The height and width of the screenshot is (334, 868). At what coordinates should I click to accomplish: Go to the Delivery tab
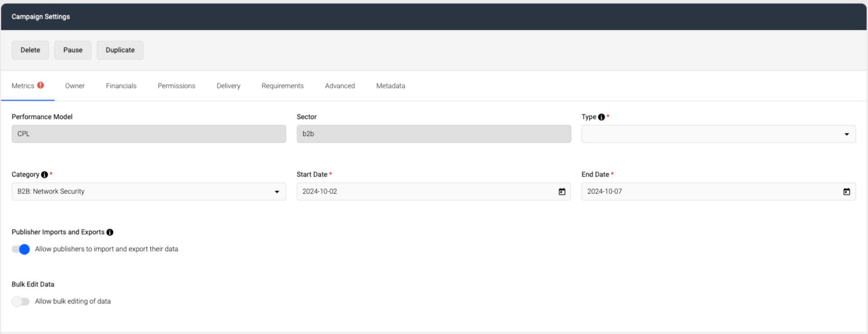click(x=228, y=86)
